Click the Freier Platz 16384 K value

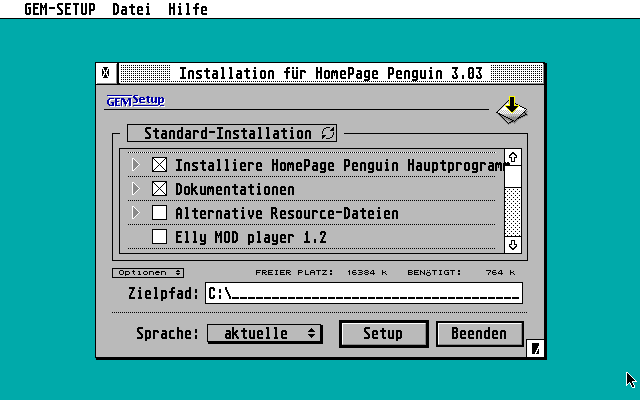point(367,273)
